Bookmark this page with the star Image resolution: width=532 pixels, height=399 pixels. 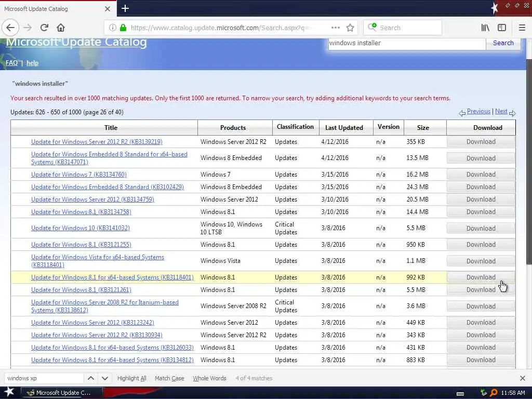350,28
